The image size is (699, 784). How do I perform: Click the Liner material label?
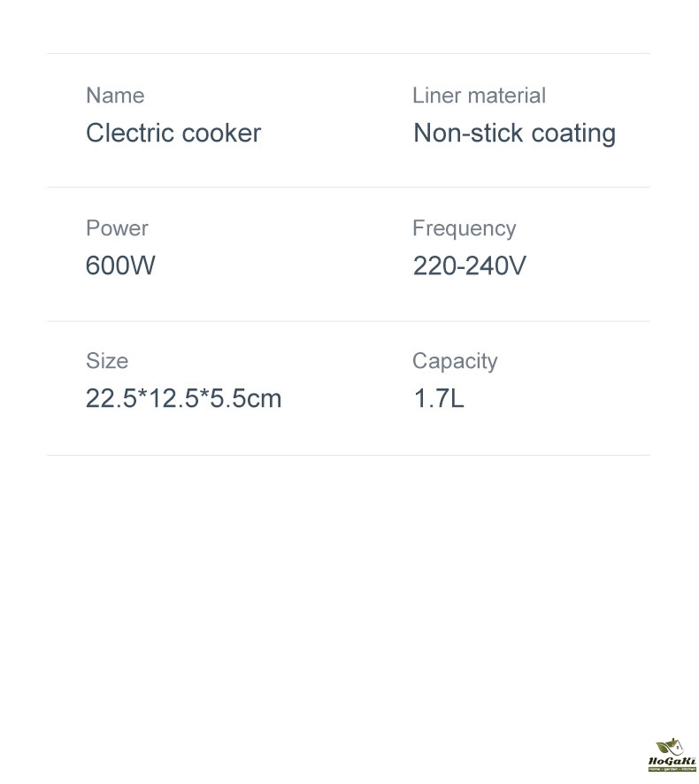479,96
